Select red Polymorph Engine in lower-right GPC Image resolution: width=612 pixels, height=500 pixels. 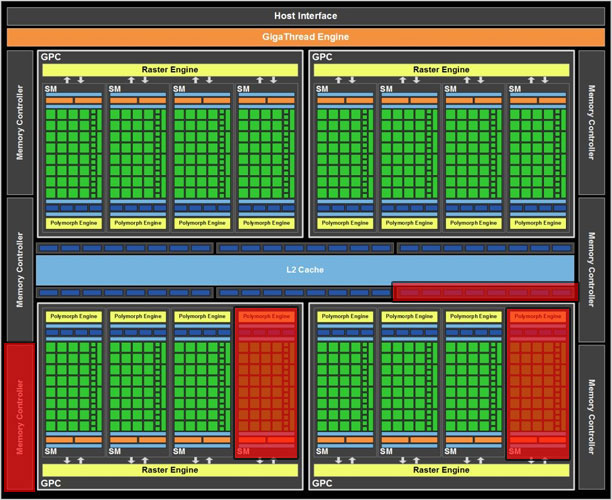click(538, 316)
